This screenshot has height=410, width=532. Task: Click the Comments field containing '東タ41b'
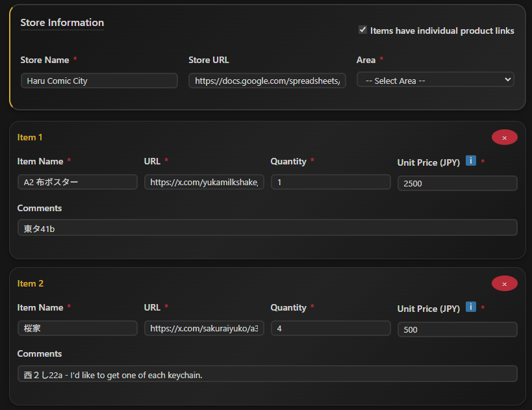click(x=267, y=227)
